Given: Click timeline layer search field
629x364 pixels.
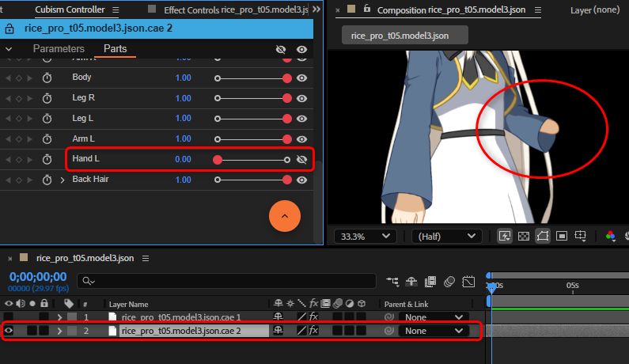Looking at the screenshot, I should coord(226,281).
